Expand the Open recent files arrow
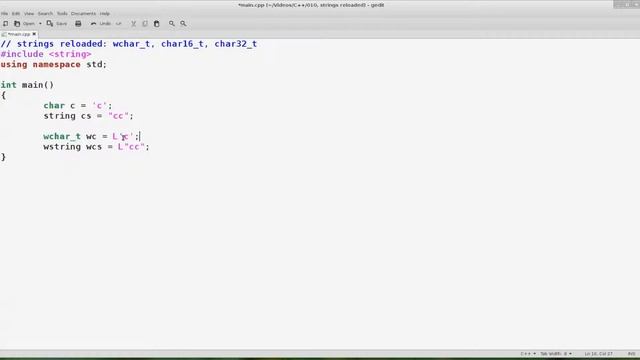The height and width of the screenshot is (360, 640). point(40,24)
